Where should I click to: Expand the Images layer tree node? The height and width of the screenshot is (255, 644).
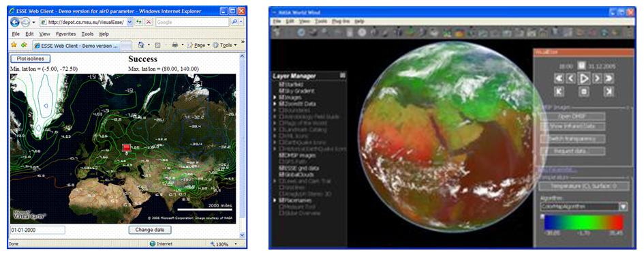tap(275, 97)
